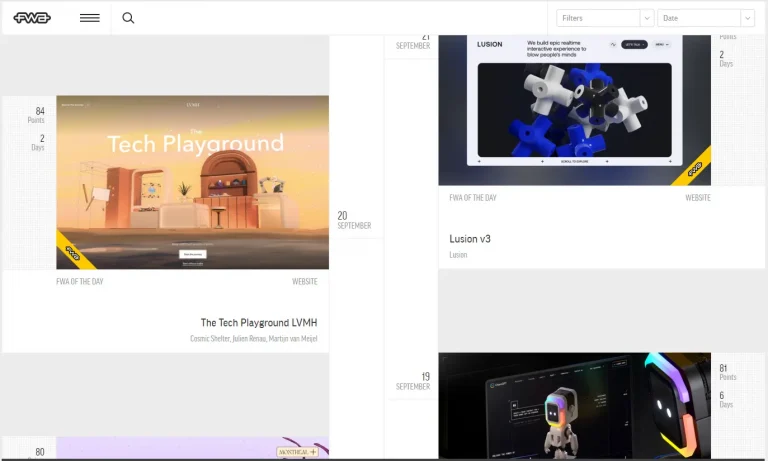Image resolution: width=768 pixels, height=461 pixels.
Task: Open the purple Montreal thumbnail
Action: [x=192, y=447]
